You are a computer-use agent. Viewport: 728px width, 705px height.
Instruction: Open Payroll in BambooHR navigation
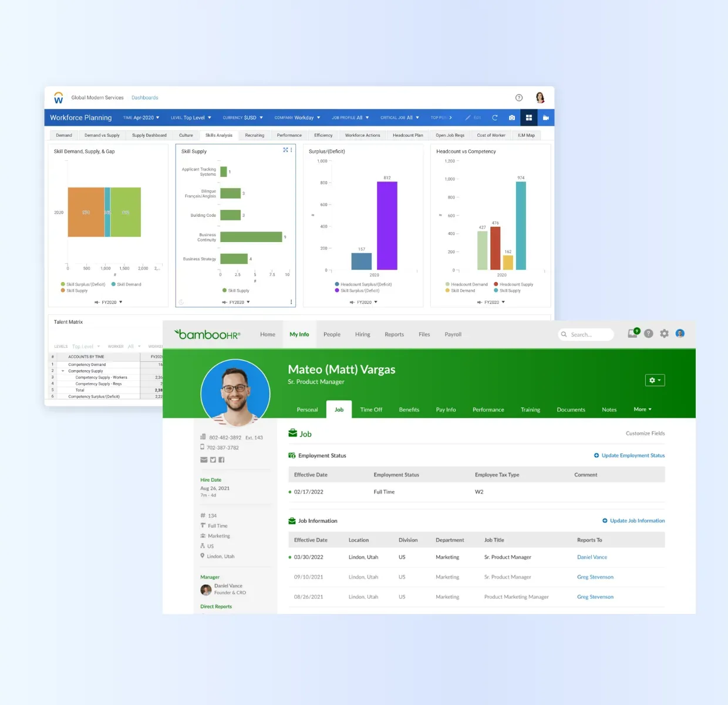[x=453, y=334]
